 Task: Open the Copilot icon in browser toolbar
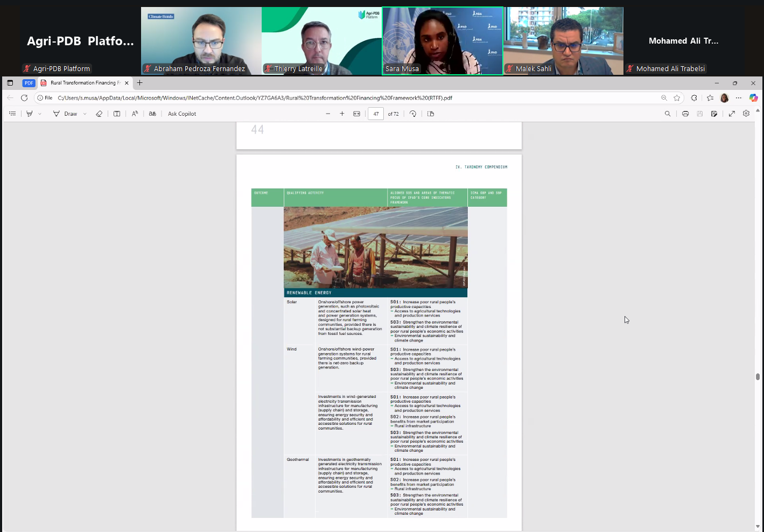[x=753, y=98]
